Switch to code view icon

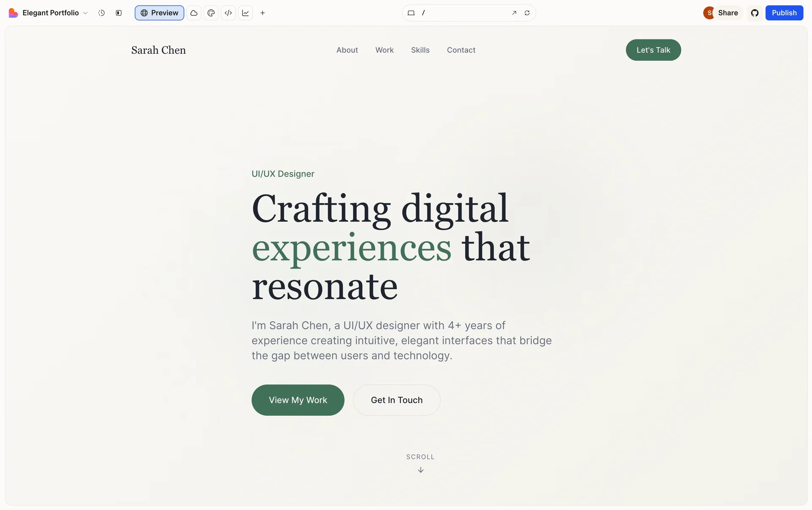[228, 13]
